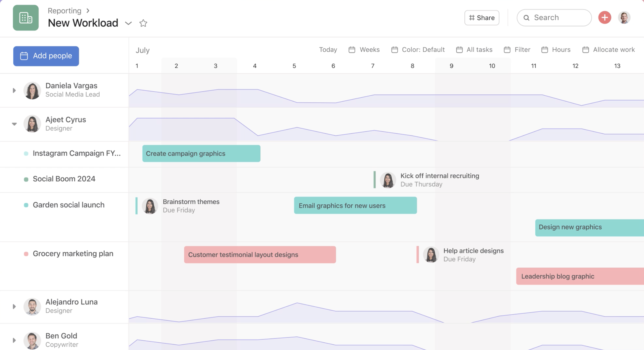Expand Daniela Vargas's row
Screen dimensions: 644x350
(x=14, y=90)
